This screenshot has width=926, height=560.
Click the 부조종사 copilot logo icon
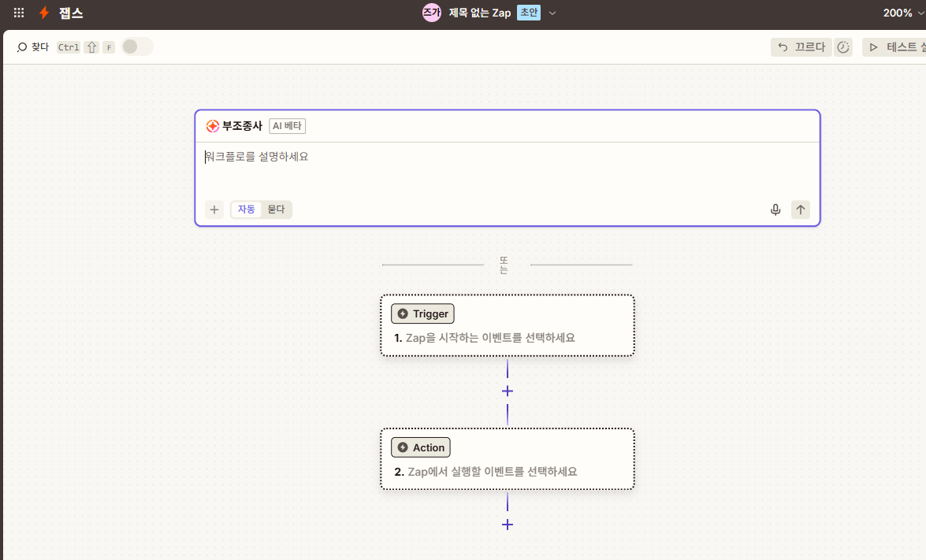click(213, 126)
